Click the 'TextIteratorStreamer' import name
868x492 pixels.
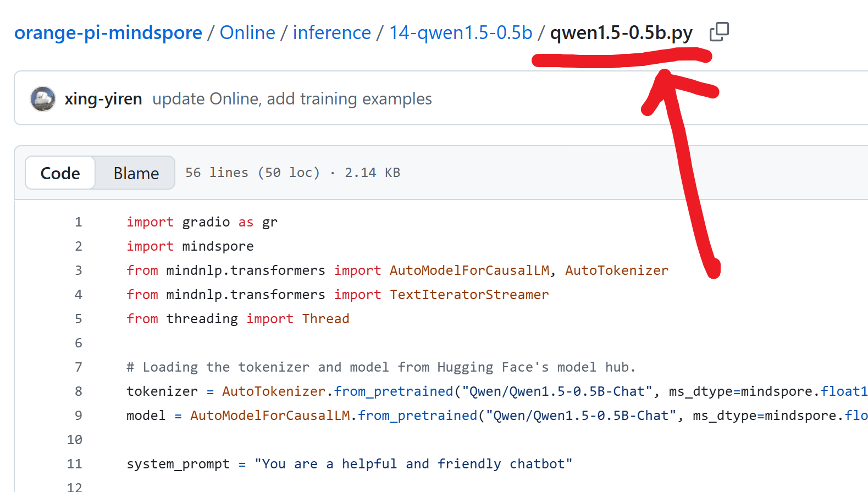point(469,295)
